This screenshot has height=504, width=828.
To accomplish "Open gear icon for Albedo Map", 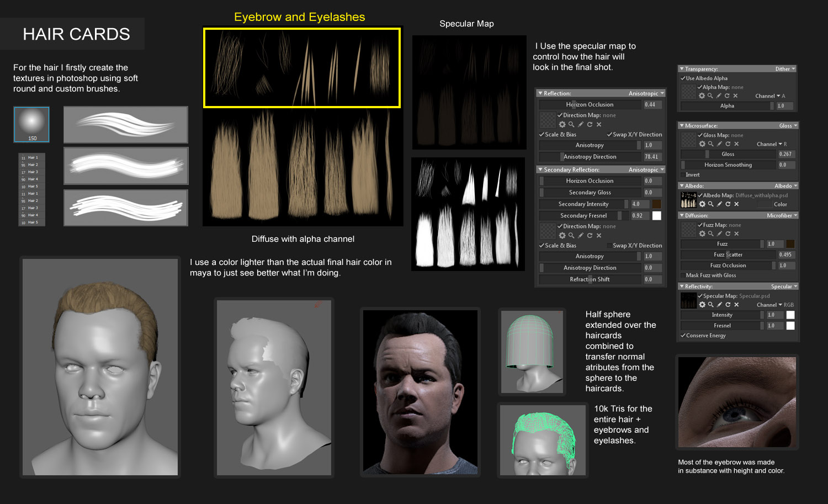I will (x=702, y=204).
